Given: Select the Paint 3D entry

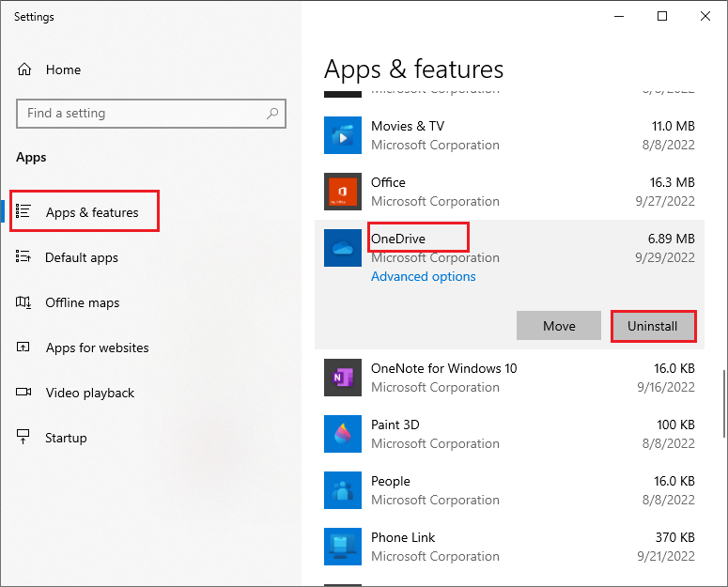Looking at the screenshot, I should tap(509, 434).
